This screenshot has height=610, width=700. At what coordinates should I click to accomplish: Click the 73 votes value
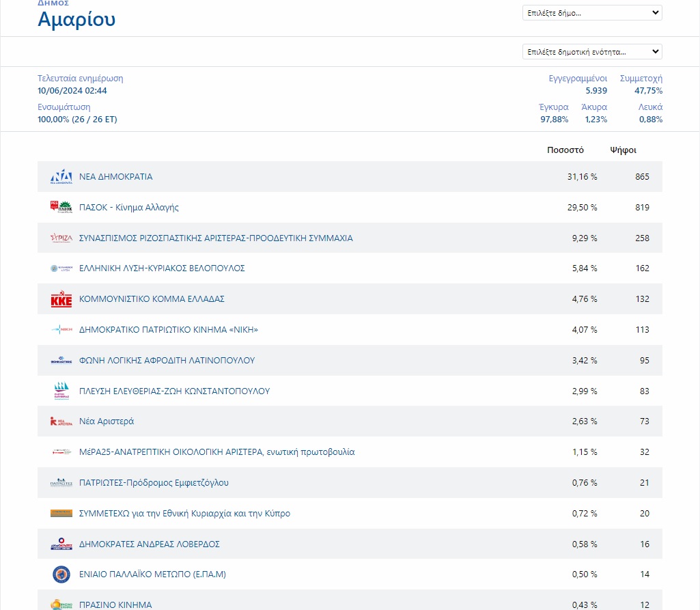pyautogui.click(x=644, y=421)
